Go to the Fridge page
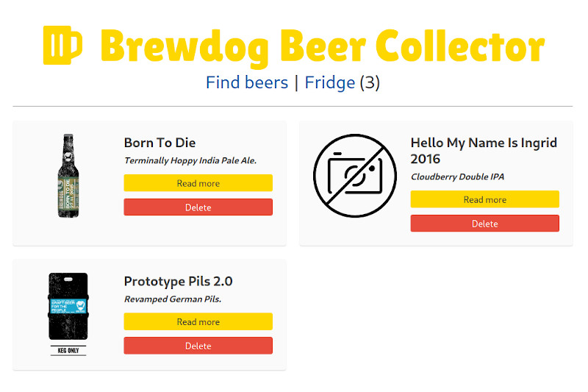 click(x=330, y=82)
